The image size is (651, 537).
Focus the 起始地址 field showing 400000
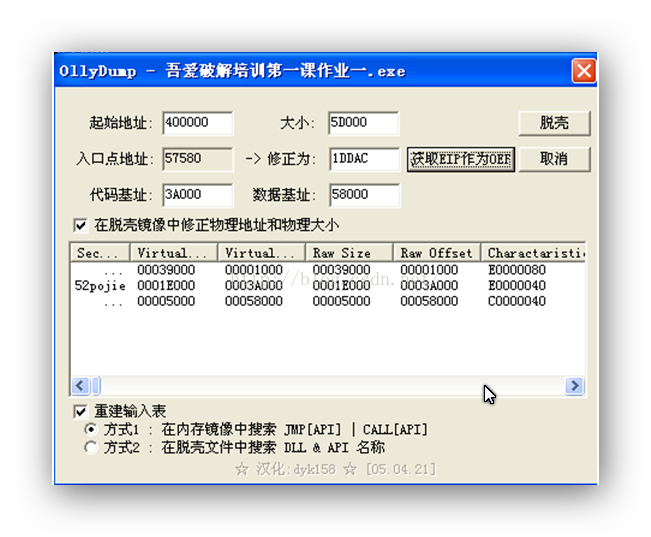pyautogui.click(x=198, y=123)
